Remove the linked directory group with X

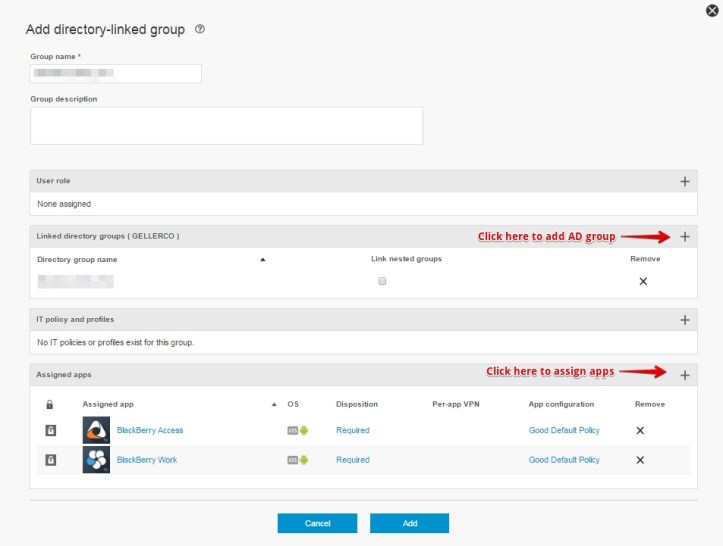point(643,282)
